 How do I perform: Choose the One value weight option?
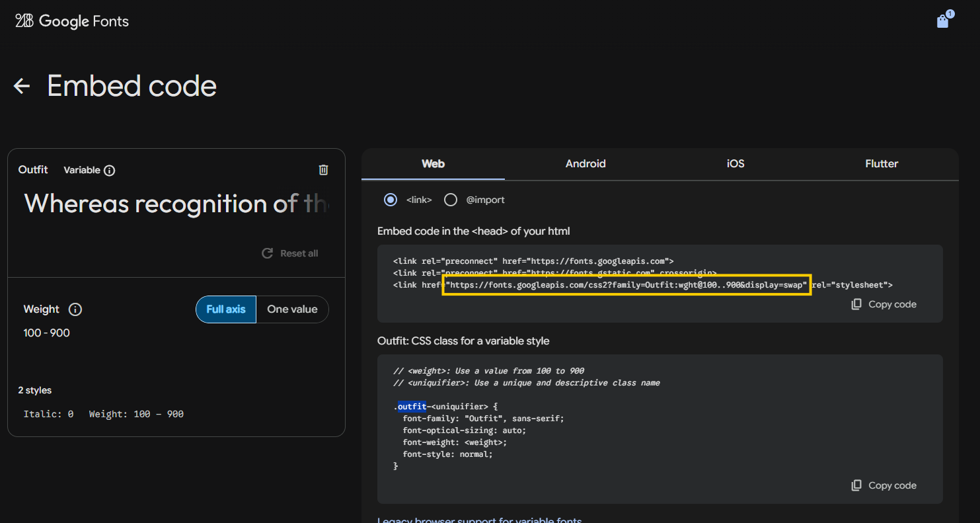[292, 309]
